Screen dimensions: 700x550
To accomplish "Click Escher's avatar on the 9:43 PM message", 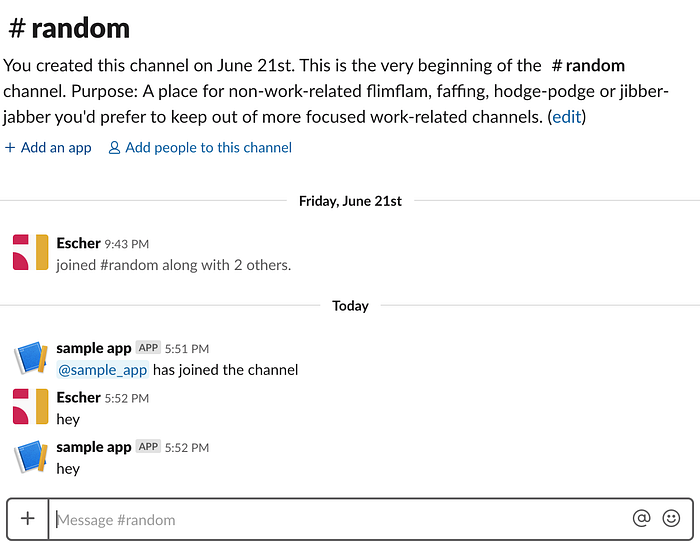I will tap(30, 252).
